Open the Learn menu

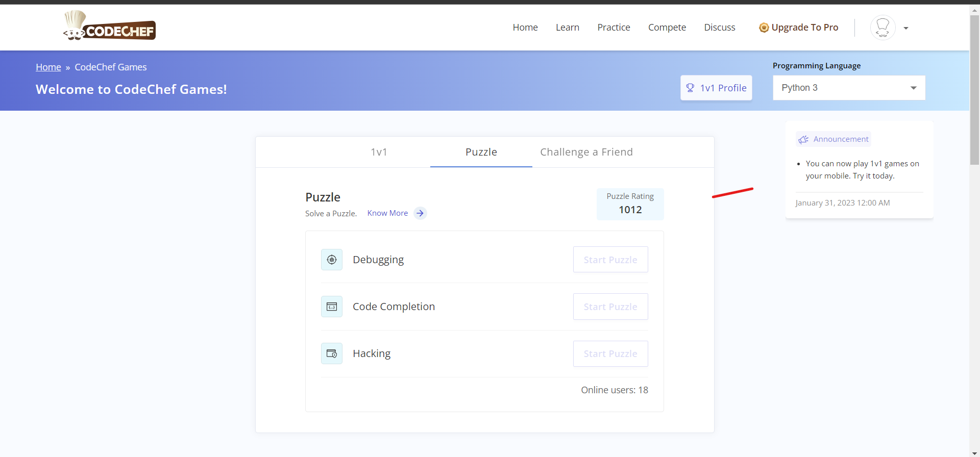tap(568, 28)
